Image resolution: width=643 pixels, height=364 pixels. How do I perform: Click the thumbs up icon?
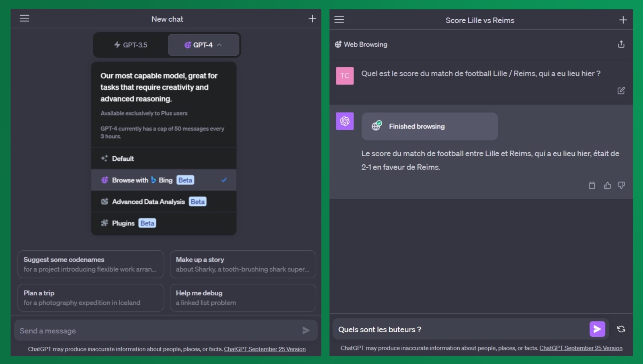(x=607, y=185)
